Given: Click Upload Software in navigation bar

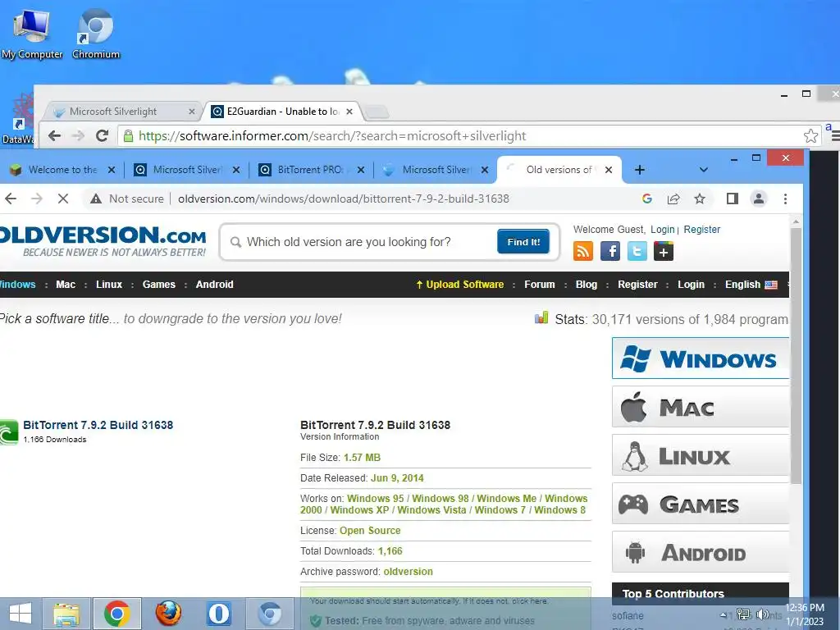Looking at the screenshot, I should click(x=459, y=285).
